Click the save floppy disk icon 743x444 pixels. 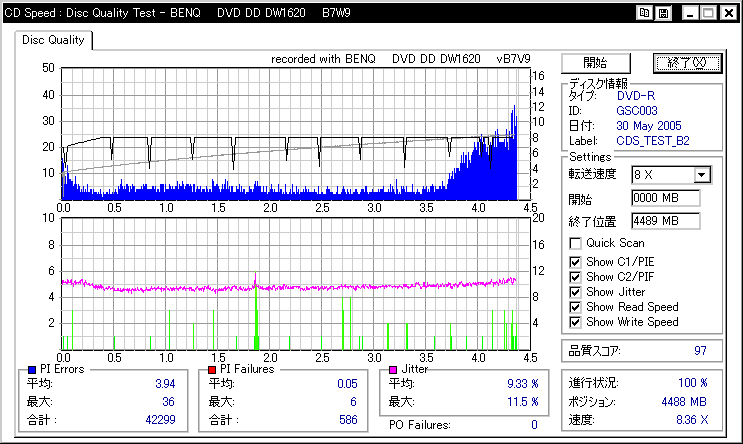(663, 13)
